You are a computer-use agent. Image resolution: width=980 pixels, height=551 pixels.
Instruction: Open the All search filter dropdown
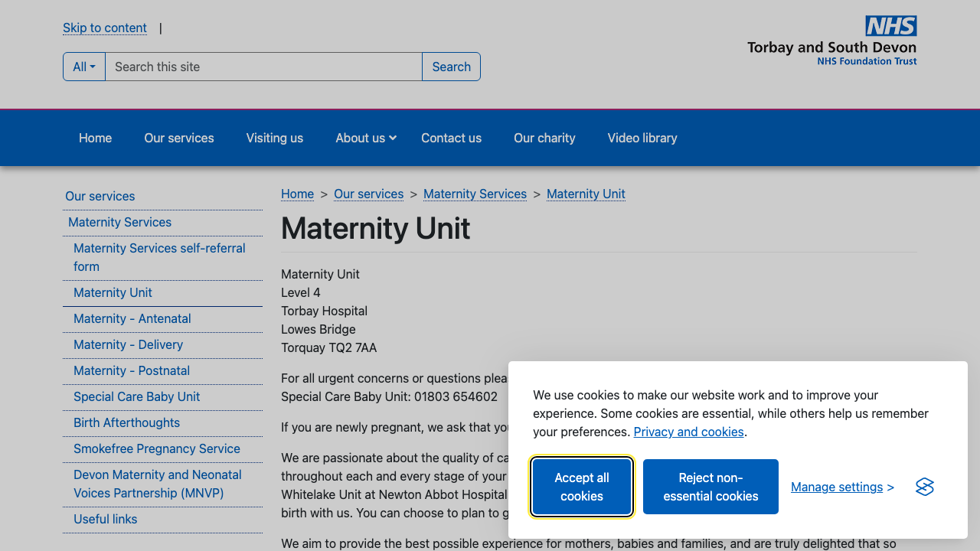click(x=83, y=67)
